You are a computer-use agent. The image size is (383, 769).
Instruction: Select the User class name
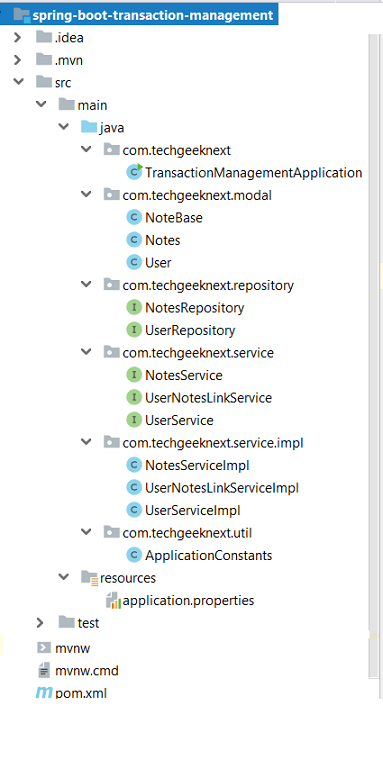[x=158, y=263]
